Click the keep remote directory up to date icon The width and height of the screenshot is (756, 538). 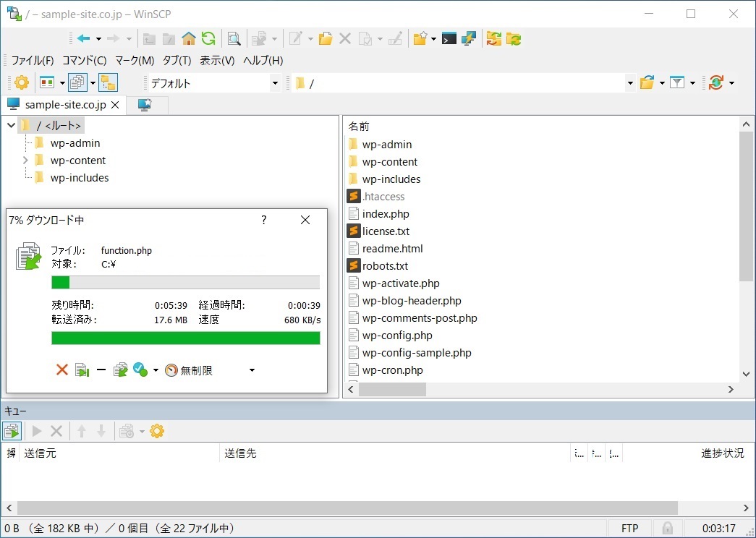pyautogui.click(x=514, y=38)
